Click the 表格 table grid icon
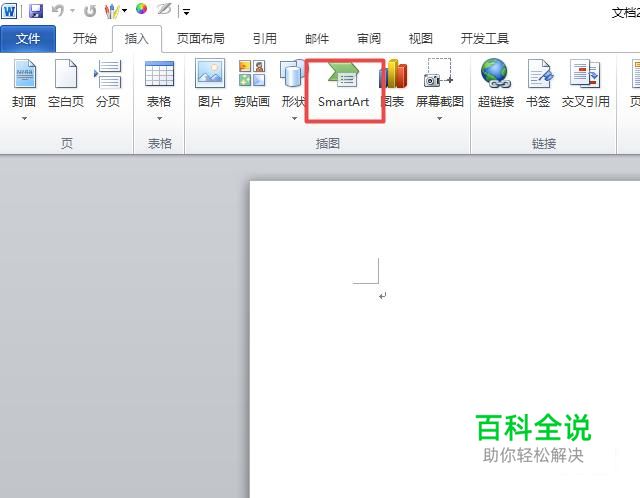 (x=159, y=74)
